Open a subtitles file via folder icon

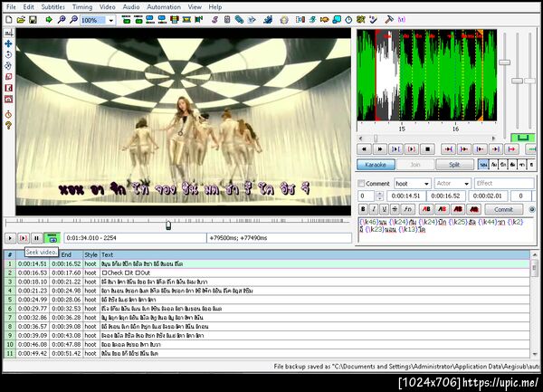click(x=21, y=20)
